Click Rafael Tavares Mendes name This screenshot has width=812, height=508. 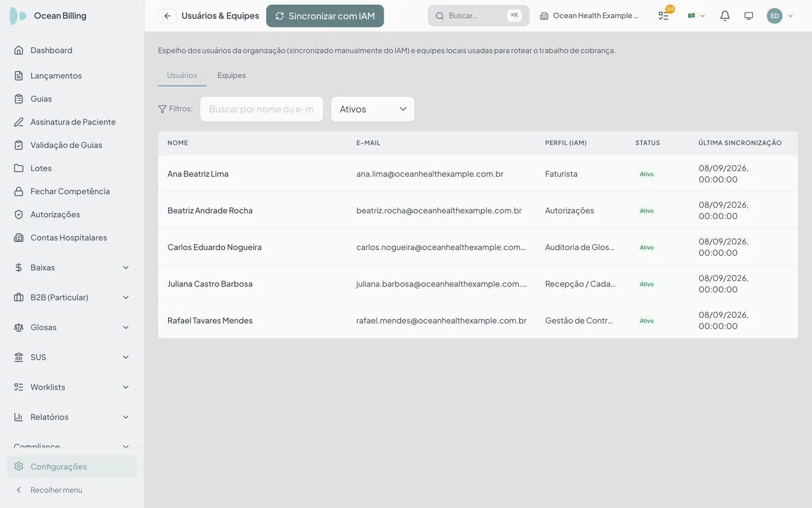[x=210, y=321]
